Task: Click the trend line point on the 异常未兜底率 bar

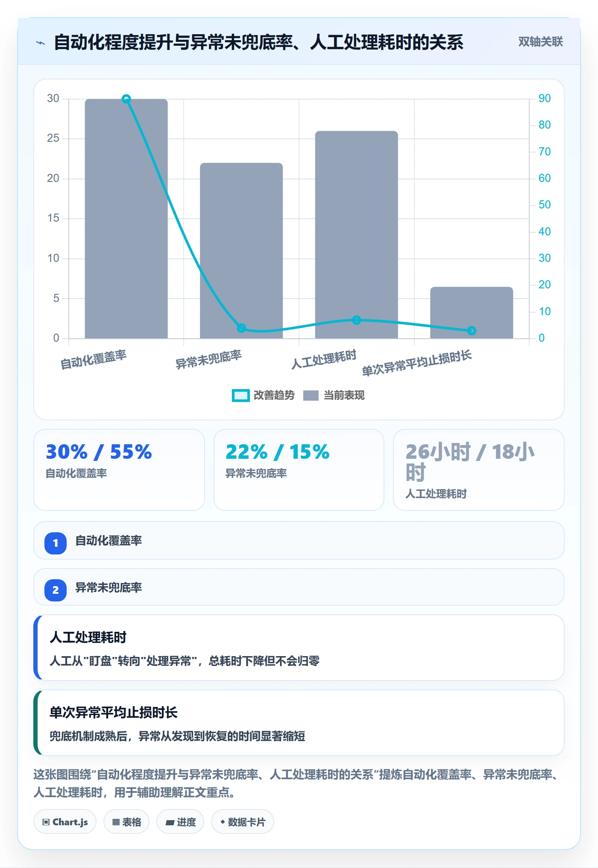Action: pos(241,328)
